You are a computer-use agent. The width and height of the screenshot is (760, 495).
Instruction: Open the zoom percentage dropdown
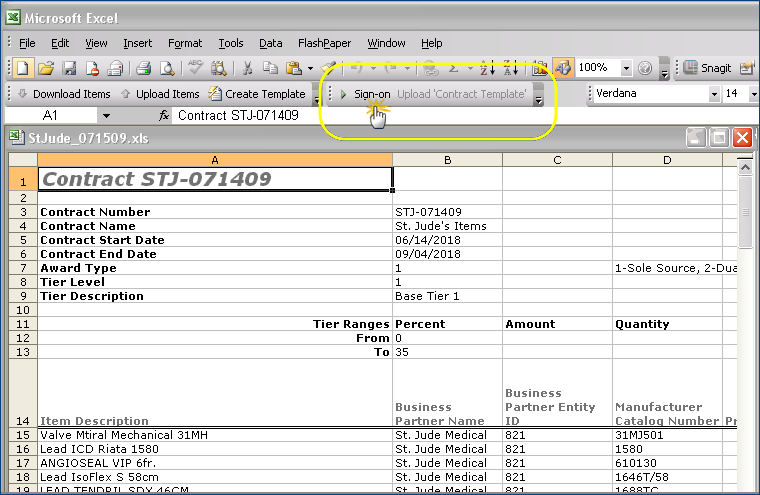pos(626,68)
